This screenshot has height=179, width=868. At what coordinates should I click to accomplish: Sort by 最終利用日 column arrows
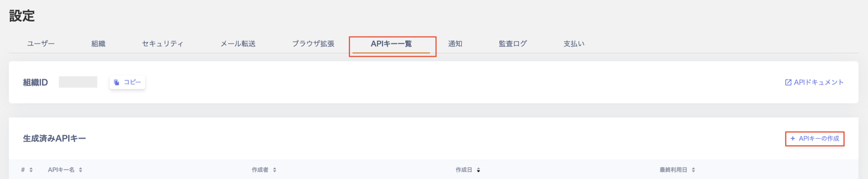click(x=693, y=170)
